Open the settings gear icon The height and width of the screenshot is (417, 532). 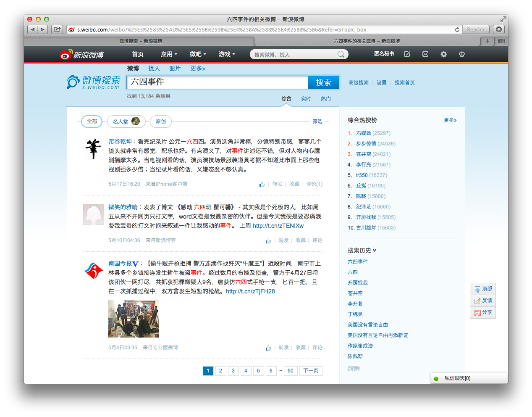(x=444, y=54)
